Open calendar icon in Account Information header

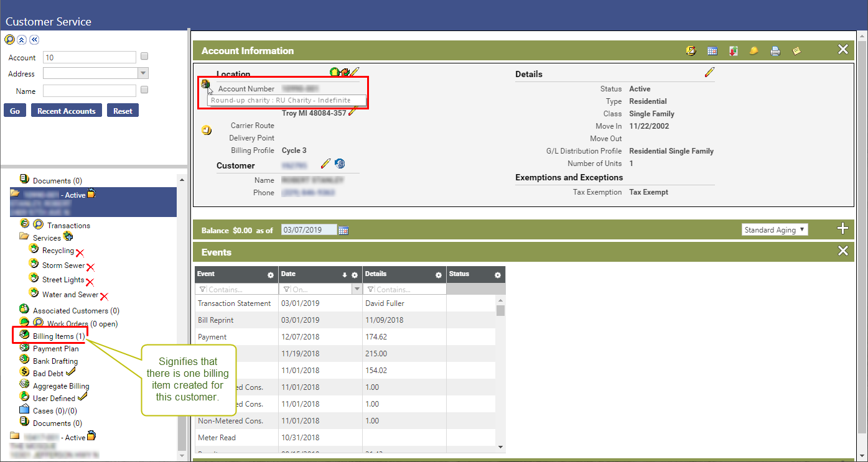[713, 51]
